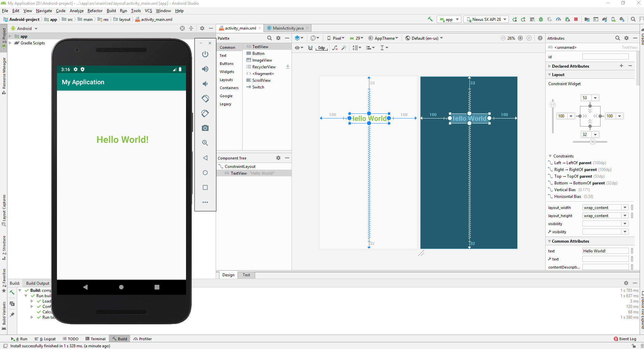Collapse the Declared Attributes section

tap(550, 66)
